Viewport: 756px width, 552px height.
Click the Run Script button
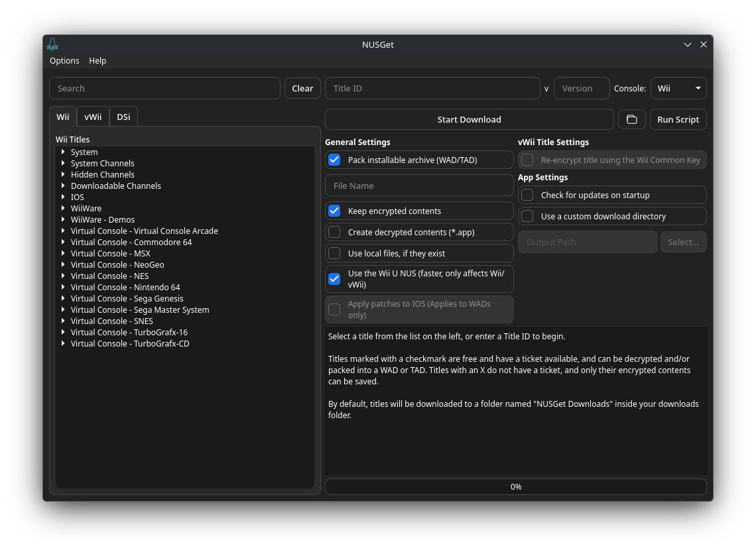click(x=678, y=119)
